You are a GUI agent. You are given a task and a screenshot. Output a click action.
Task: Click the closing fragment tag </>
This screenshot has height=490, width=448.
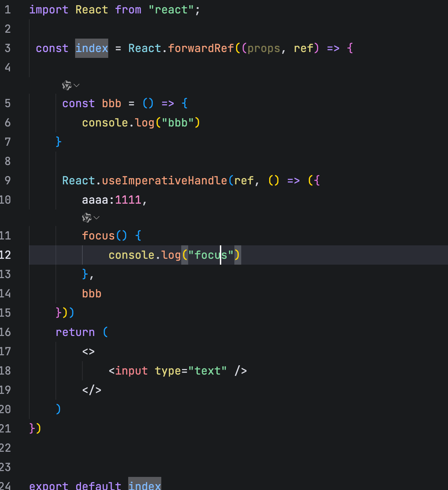coord(92,390)
